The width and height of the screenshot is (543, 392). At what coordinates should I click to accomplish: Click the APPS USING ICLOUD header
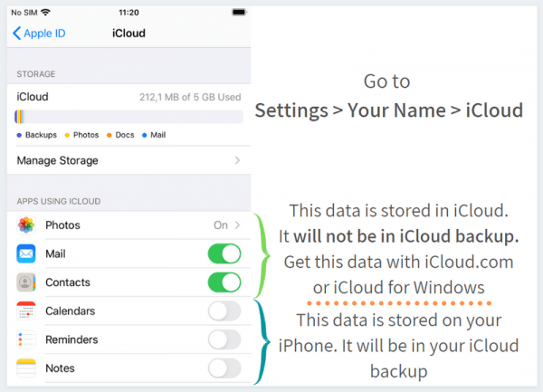tap(59, 201)
